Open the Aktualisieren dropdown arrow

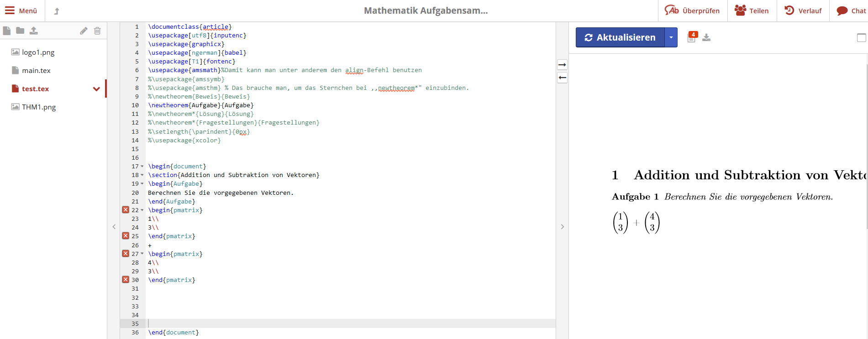click(671, 37)
